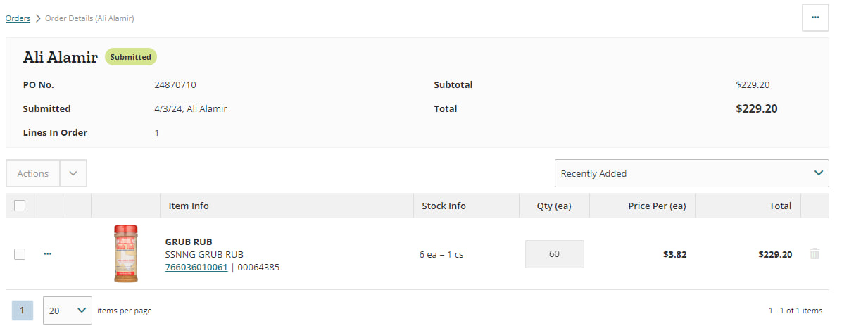Viewport: 868px width, 326px height.
Task: Click the GRUB RUB product thumbnail
Action: [x=126, y=253]
